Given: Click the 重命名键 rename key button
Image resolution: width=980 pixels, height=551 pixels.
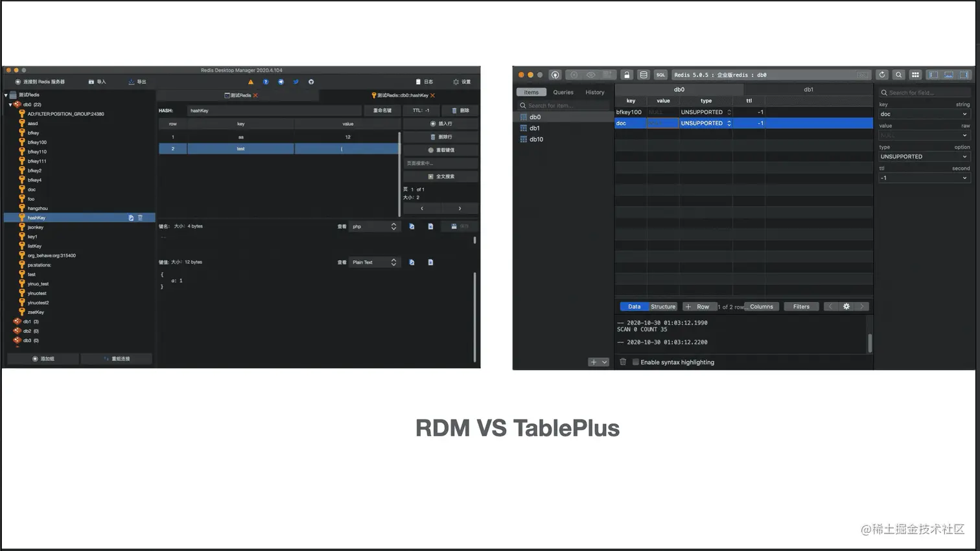Looking at the screenshot, I should [382, 110].
